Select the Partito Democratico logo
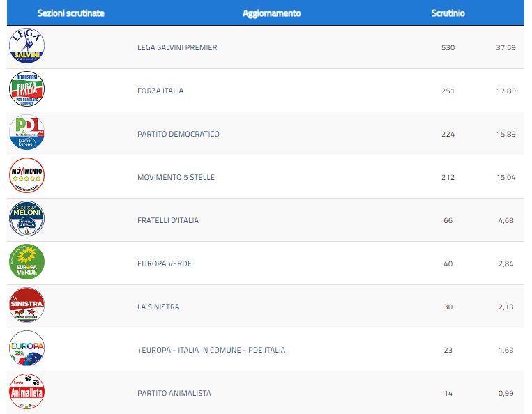This screenshot has width=532, height=414. click(x=26, y=133)
